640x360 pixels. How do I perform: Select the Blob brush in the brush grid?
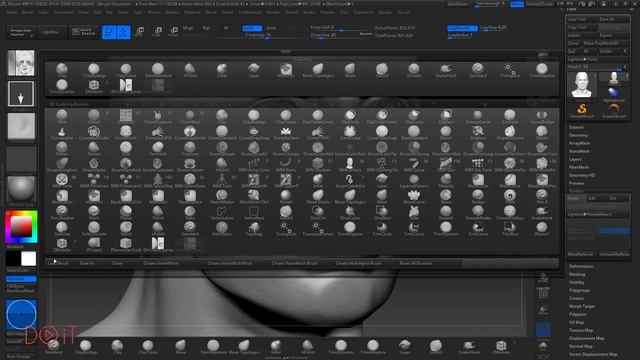click(x=62, y=116)
